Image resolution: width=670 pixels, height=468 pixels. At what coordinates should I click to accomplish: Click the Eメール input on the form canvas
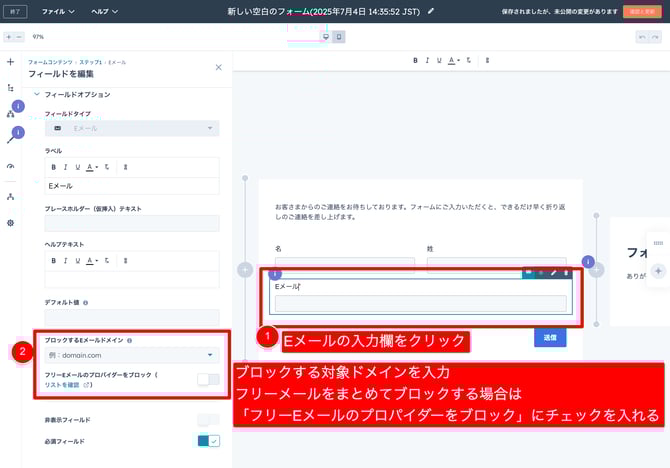tap(420, 303)
